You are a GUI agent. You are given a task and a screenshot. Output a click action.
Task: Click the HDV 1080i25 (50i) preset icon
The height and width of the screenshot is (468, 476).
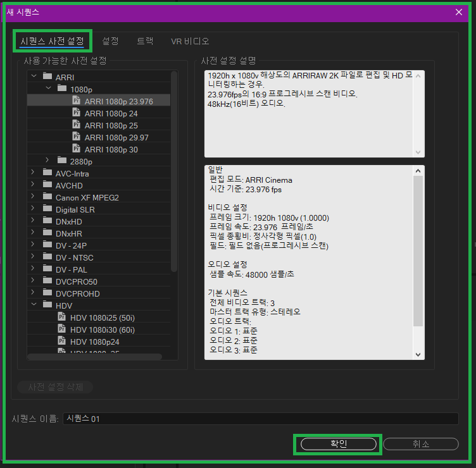[62, 316]
